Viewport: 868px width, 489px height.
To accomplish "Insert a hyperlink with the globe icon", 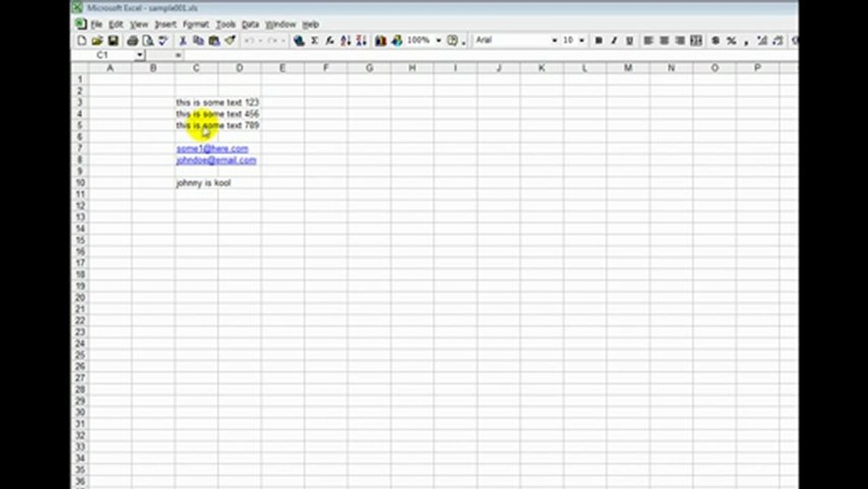I will click(299, 41).
